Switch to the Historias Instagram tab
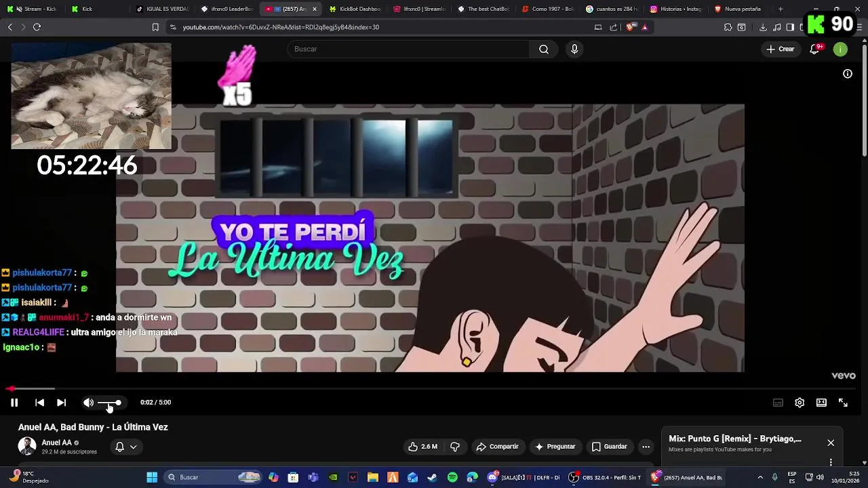This screenshot has width=868, height=488. [x=675, y=9]
